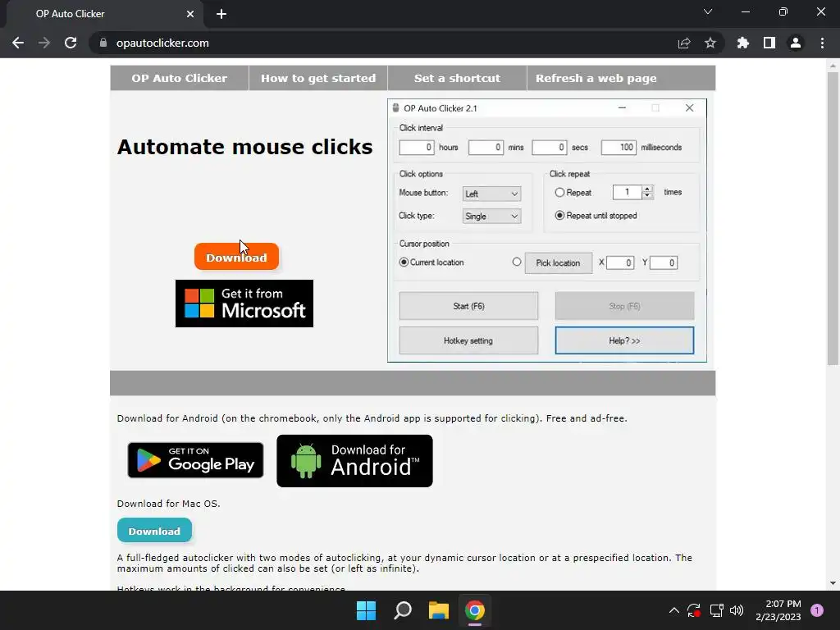Open the Click type dropdown
Image resolution: width=840 pixels, height=630 pixels.
tap(492, 217)
